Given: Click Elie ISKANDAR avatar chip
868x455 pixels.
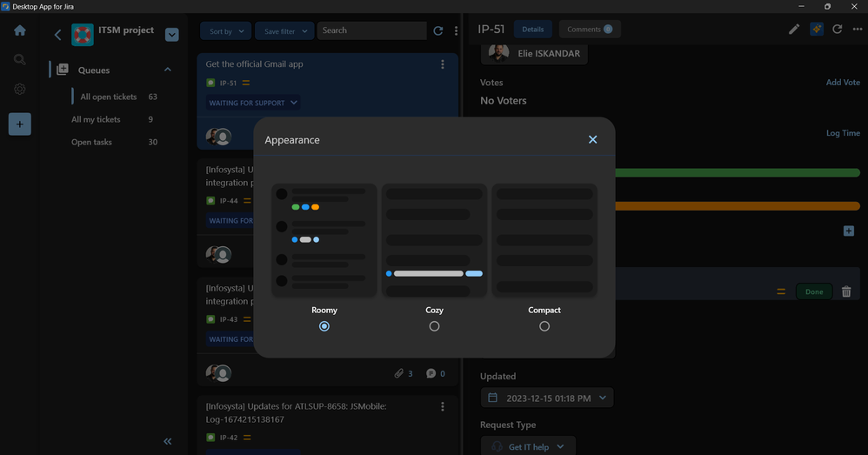Looking at the screenshot, I should pyautogui.click(x=534, y=54).
